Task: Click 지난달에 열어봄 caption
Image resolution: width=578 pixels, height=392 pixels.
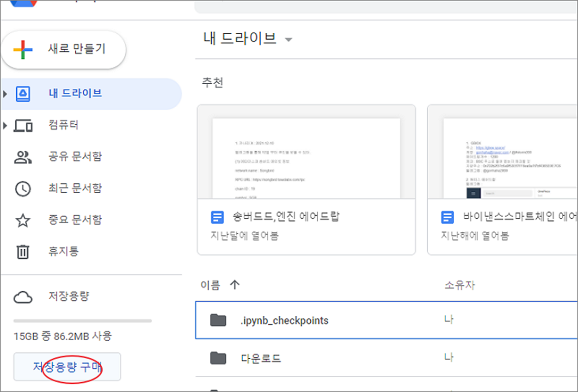Action: tap(245, 236)
